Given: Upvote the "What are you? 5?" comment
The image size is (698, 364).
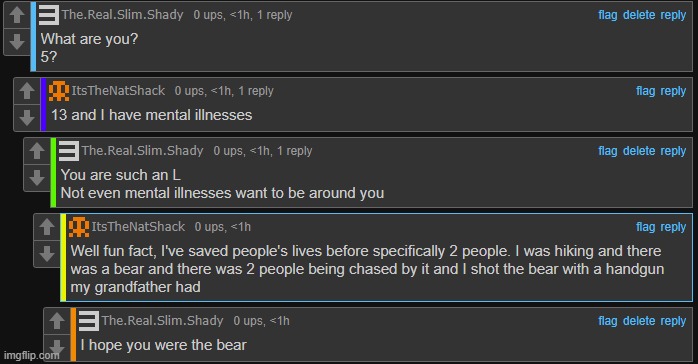Looking at the screenshot, I should pyautogui.click(x=17, y=15).
